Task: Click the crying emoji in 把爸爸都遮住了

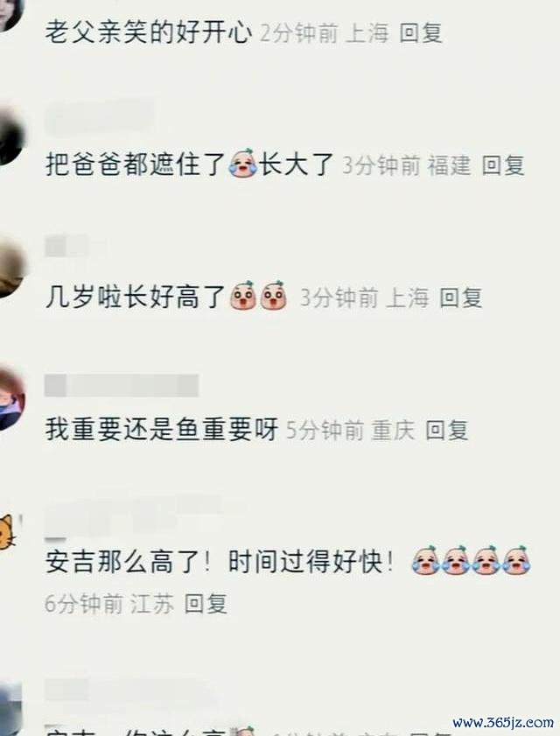Action: (x=242, y=163)
